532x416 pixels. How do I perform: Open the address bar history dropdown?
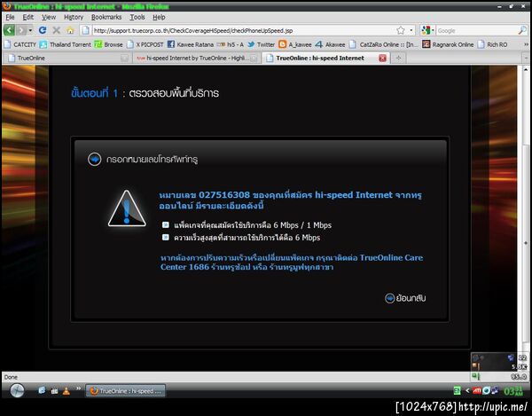(x=411, y=30)
